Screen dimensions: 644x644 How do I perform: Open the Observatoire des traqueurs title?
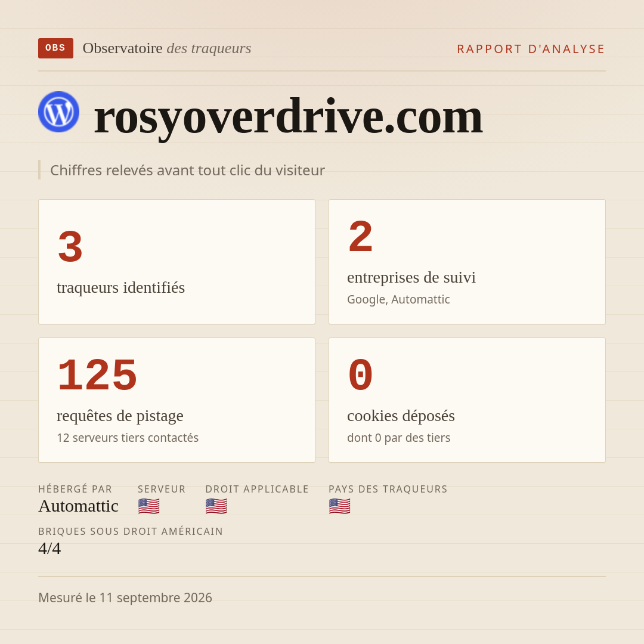pyautogui.click(x=167, y=48)
